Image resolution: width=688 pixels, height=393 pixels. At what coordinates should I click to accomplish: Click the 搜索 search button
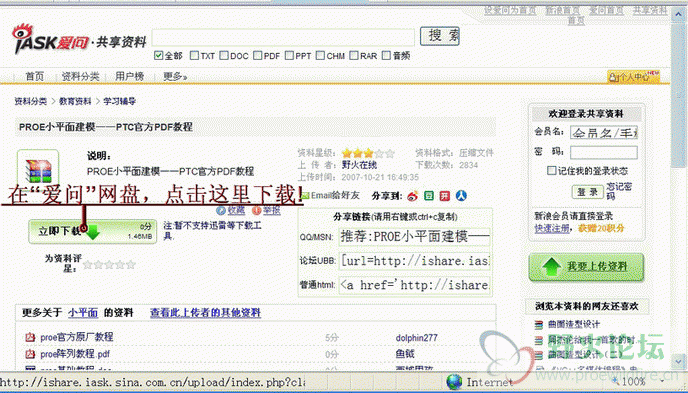pyautogui.click(x=440, y=36)
